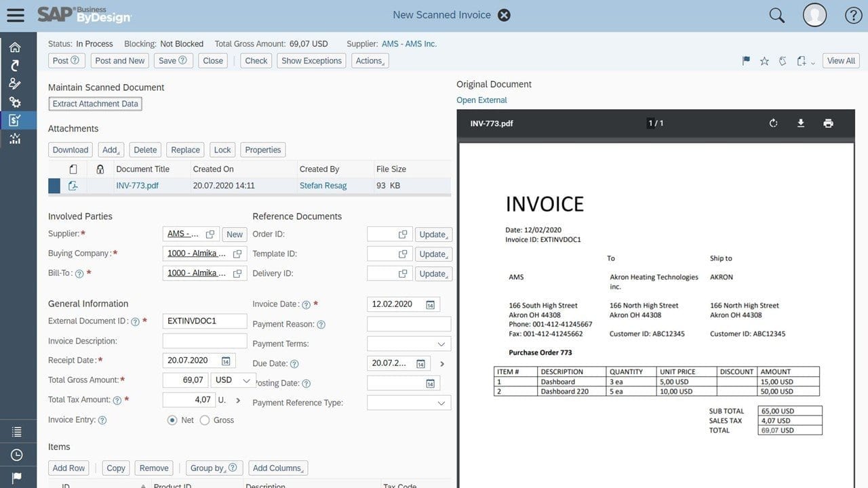Select Net invoice entry option

point(172,420)
